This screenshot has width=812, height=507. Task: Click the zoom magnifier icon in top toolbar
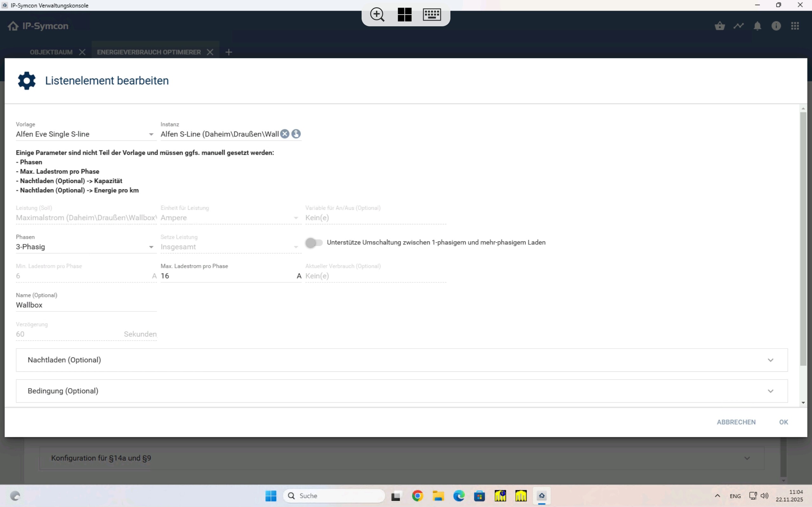point(377,15)
